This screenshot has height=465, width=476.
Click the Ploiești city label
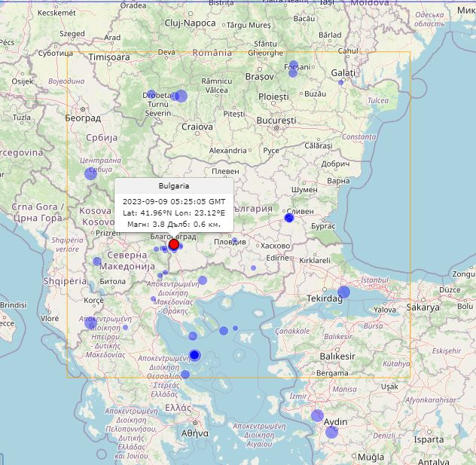(x=274, y=97)
